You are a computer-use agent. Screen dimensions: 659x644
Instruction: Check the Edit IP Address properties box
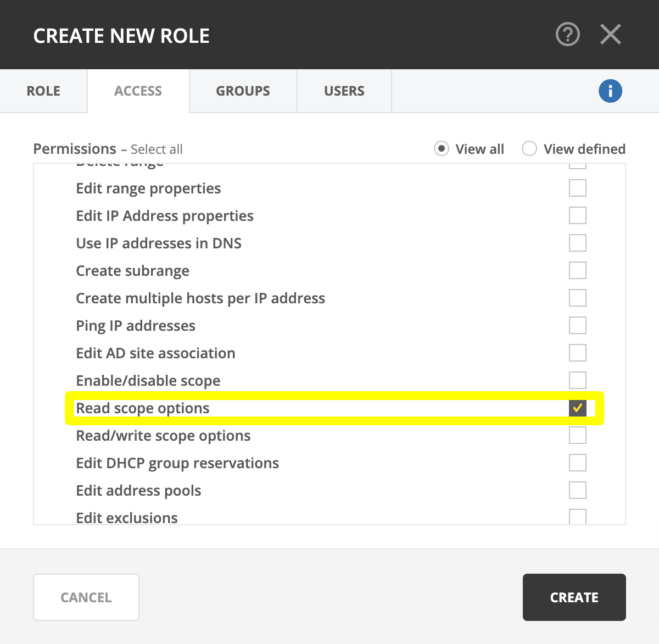pos(577,215)
